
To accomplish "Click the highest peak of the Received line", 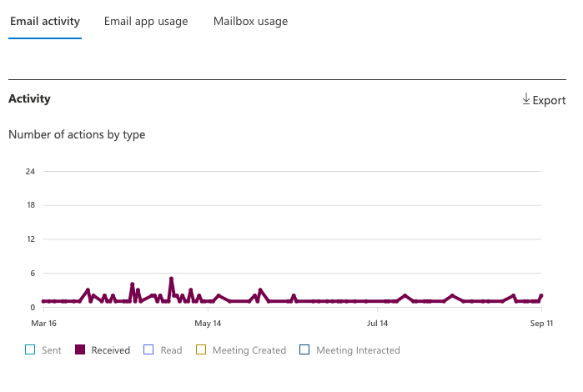I will click(171, 279).
